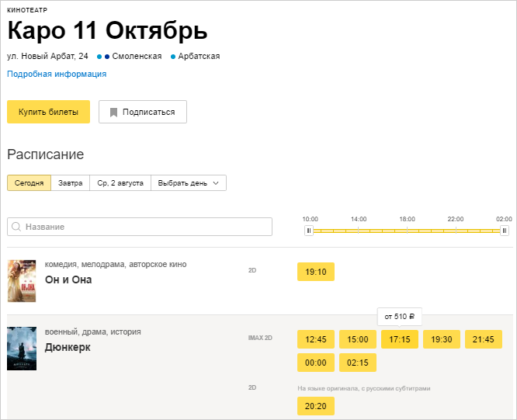The height and width of the screenshot is (420, 517).
Task: Click the 22:00 timeline label
Action: click(x=456, y=219)
